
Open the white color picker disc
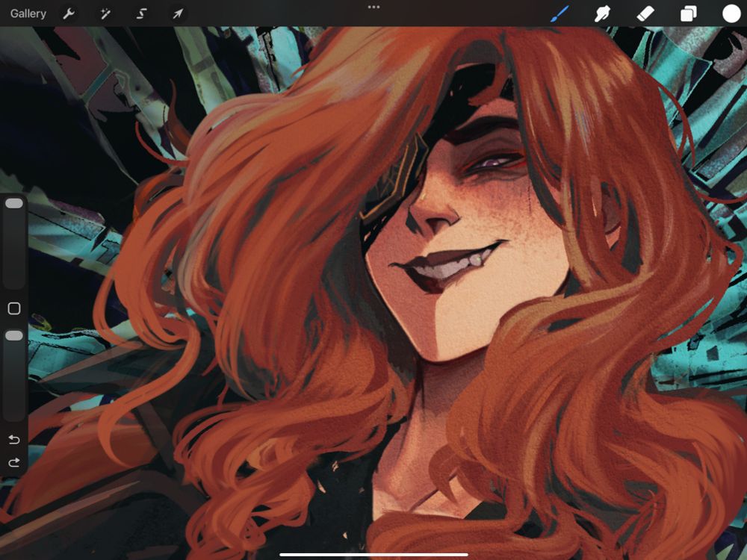[x=731, y=13]
